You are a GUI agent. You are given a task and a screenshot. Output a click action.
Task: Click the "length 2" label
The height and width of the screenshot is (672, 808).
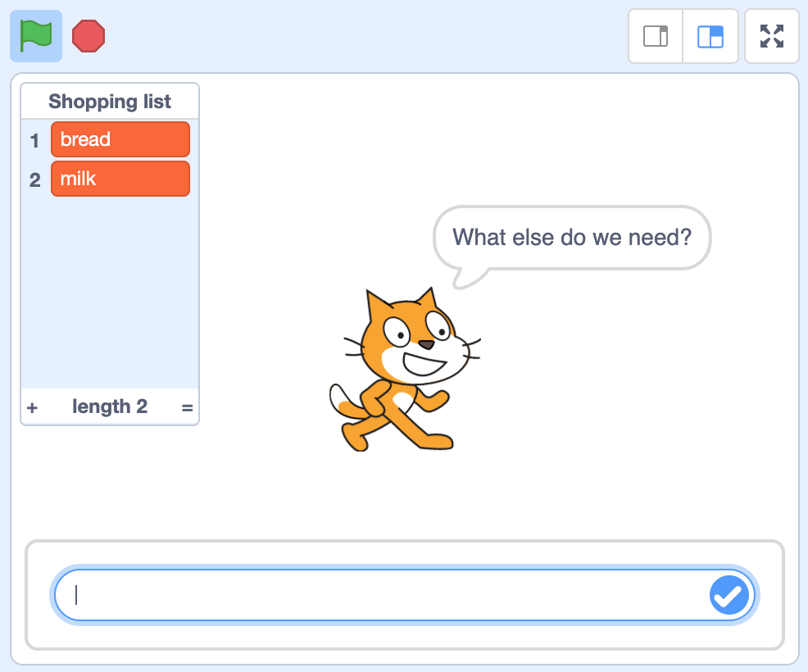[x=110, y=406]
